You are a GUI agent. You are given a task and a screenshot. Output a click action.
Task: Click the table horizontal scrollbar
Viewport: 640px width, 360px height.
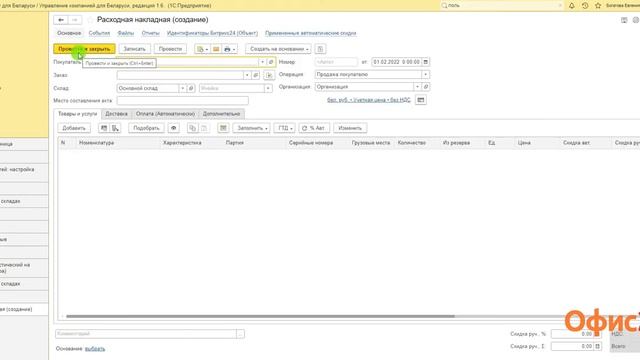tap(260, 316)
